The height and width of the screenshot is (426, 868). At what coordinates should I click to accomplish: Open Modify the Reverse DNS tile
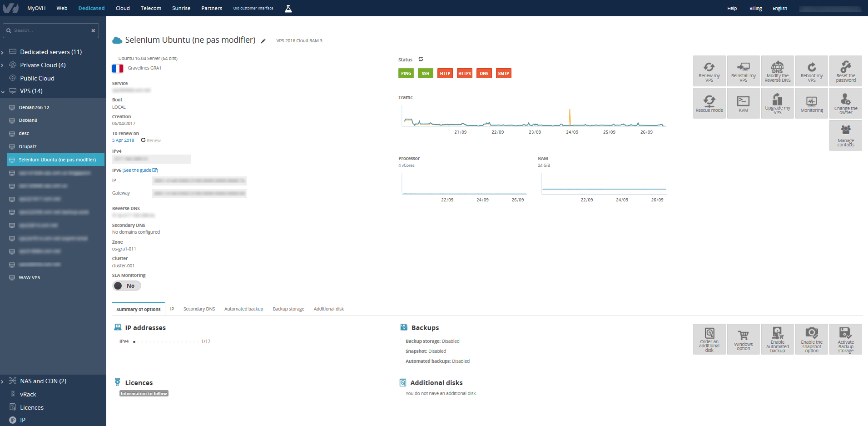(x=777, y=71)
